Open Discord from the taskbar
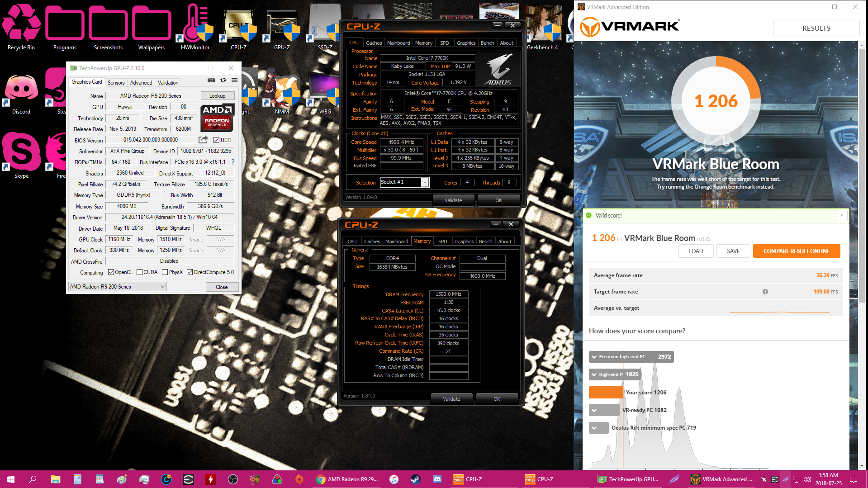Screen dimensions: 868x488 pyautogui.click(x=437, y=479)
